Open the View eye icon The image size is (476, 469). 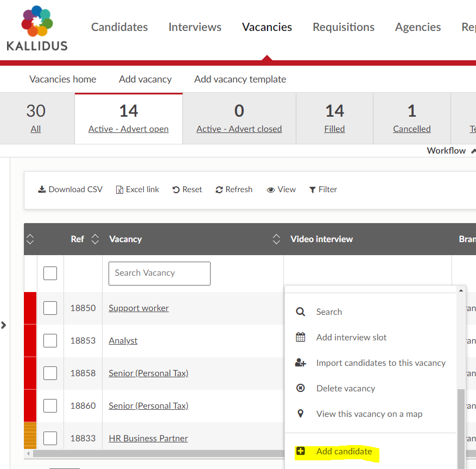click(x=271, y=189)
